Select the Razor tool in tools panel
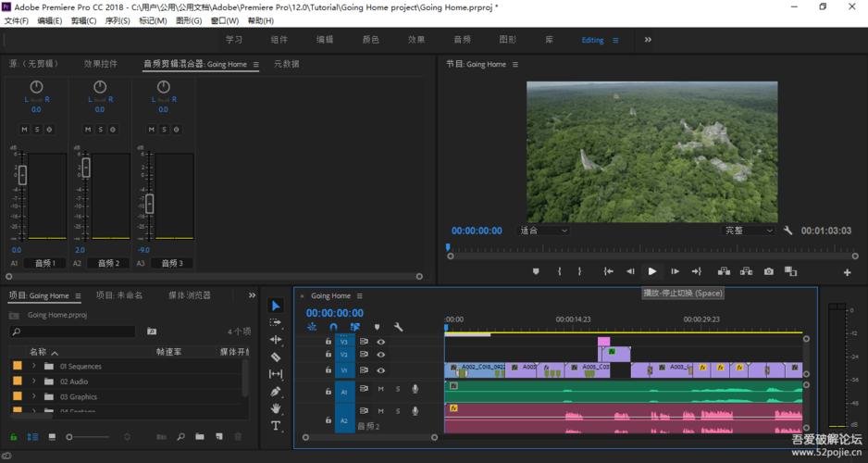 click(x=276, y=357)
